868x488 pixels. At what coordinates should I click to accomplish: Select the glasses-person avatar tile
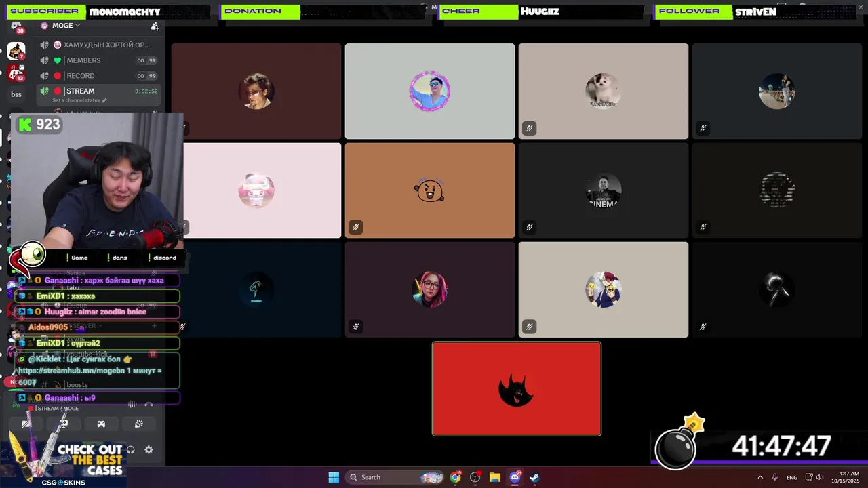[256, 91]
